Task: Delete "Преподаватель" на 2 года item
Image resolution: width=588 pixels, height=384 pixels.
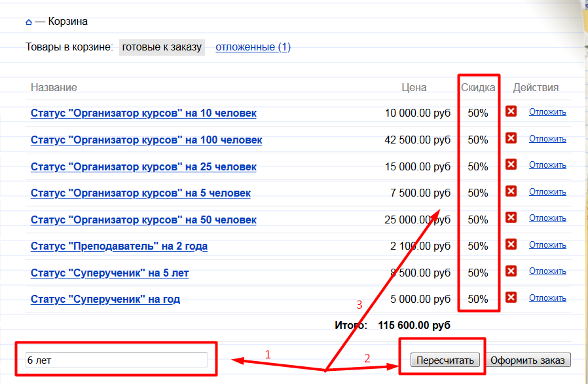Action: pos(511,244)
